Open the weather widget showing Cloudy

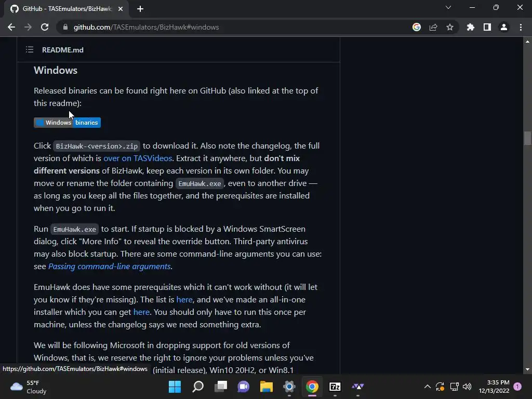tap(29, 387)
